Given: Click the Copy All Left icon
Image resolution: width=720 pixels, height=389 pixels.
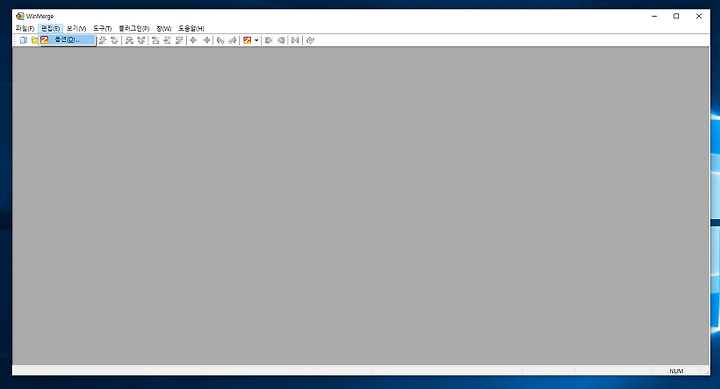Looking at the screenshot, I should (x=281, y=40).
